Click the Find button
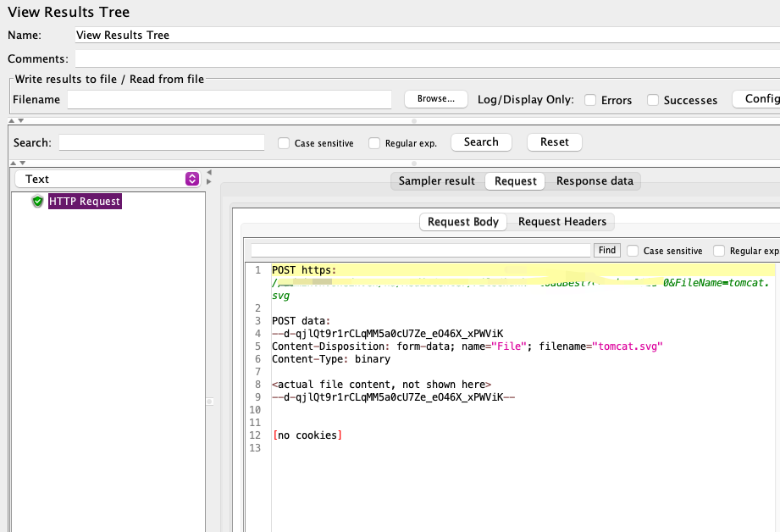Viewport: 780px width, 532px height. click(607, 250)
